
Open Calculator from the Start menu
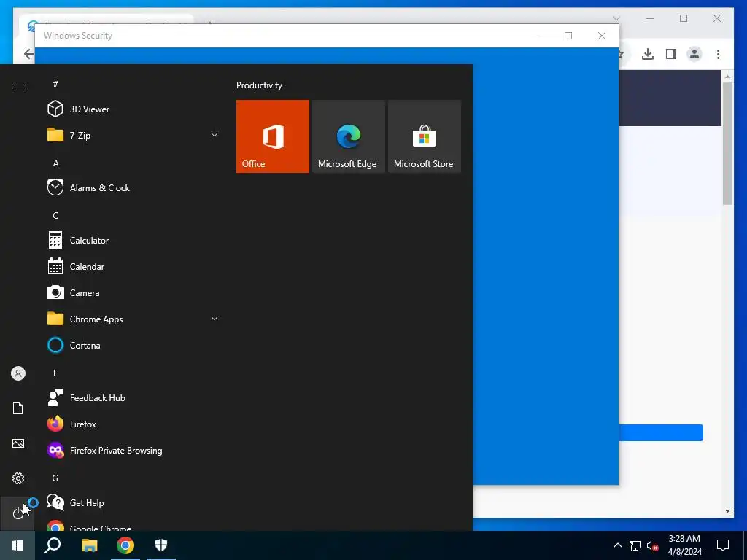[131, 240]
